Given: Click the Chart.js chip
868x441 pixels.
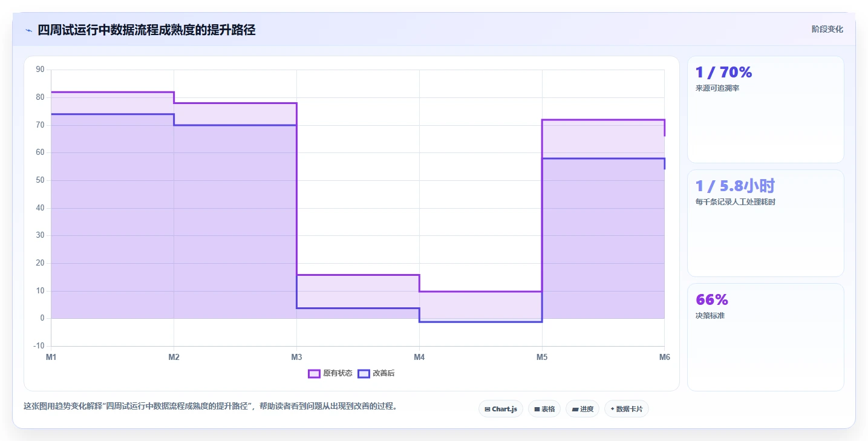Looking at the screenshot, I should [x=501, y=409].
